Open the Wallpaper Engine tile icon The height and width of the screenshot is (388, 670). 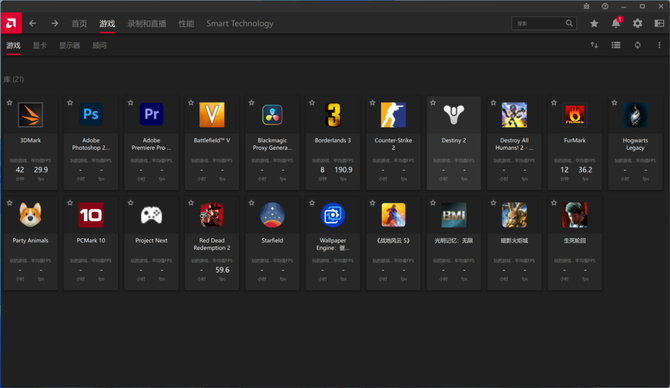pos(333,215)
